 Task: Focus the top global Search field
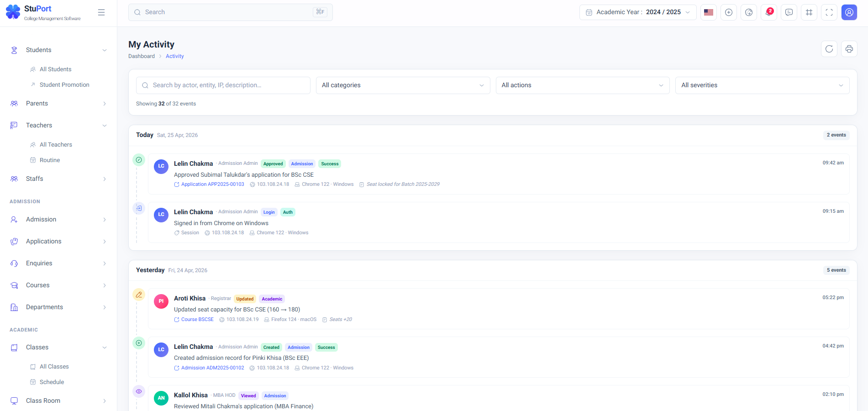(231, 12)
